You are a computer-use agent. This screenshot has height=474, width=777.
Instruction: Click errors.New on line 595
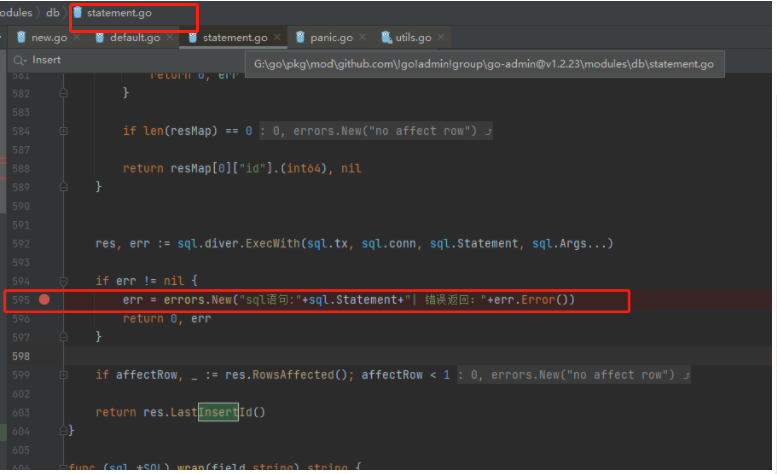(x=198, y=300)
